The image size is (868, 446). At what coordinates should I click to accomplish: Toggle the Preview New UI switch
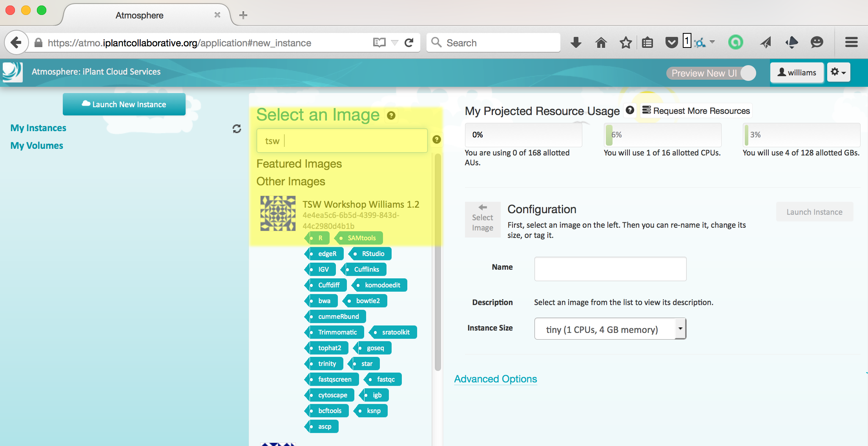(x=711, y=73)
